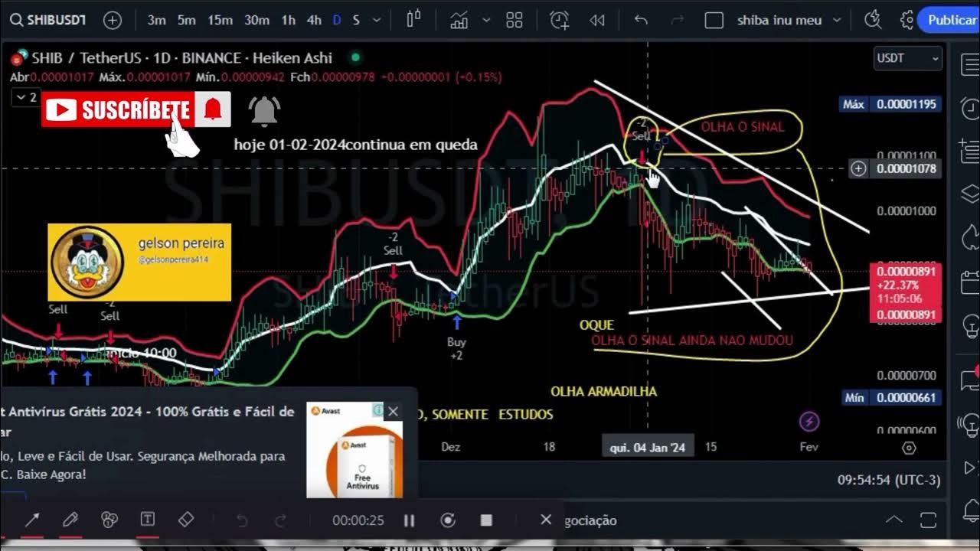The image size is (980, 551).
Task: Open gelson pereira channel card
Action: pyautogui.click(x=139, y=262)
